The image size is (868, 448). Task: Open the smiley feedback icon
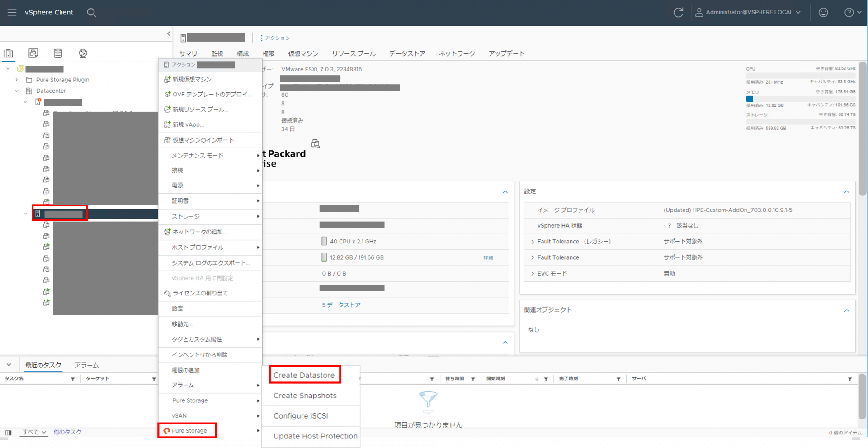[x=823, y=13]
